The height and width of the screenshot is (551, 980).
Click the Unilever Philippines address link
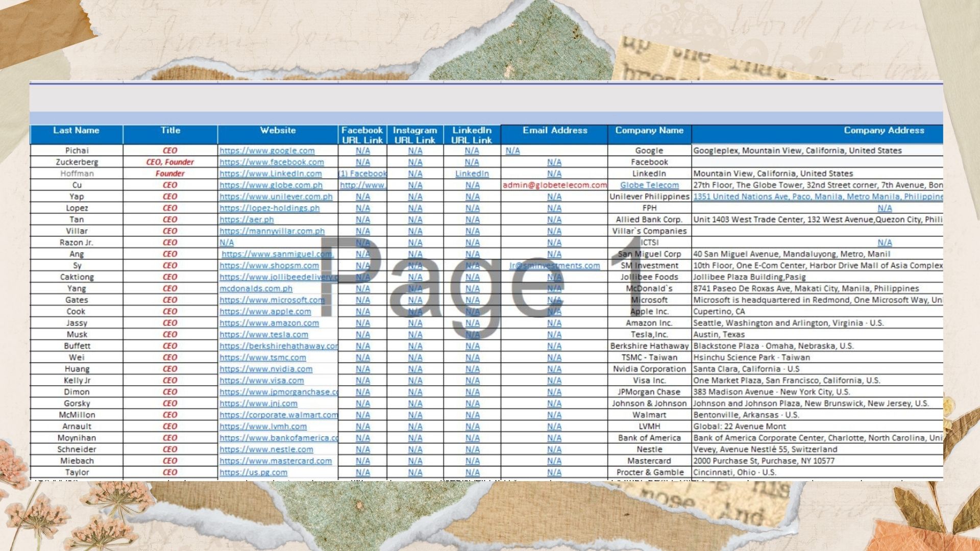818,196
